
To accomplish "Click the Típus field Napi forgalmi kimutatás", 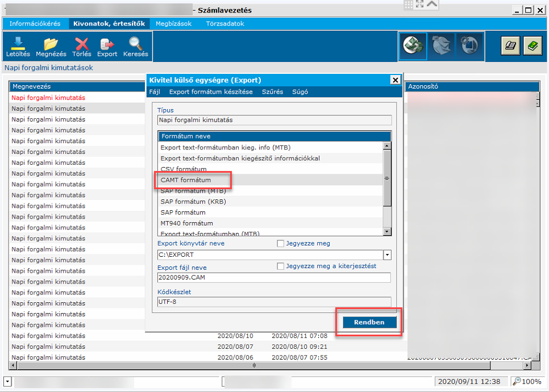I will coord(274,120).
